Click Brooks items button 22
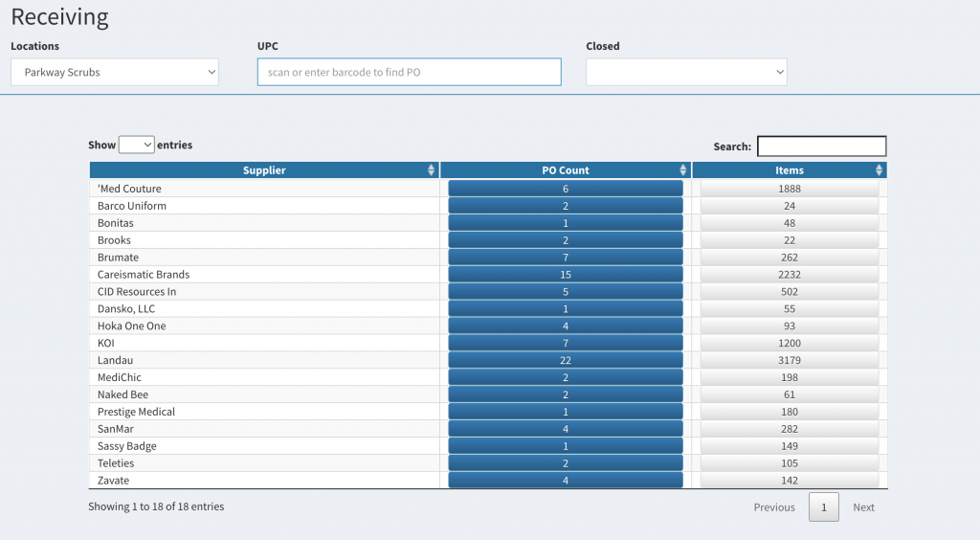Image resolution: width=980 pixels, height=540 pixels. (790, 240)
